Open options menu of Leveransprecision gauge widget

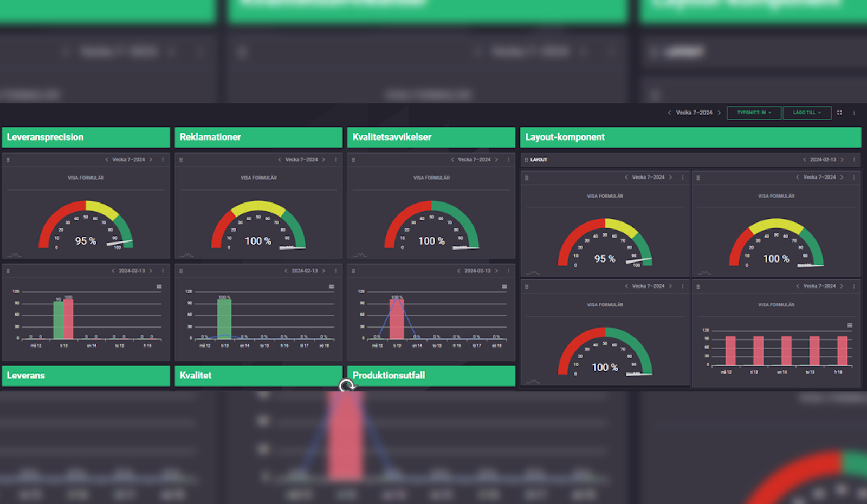click(163, 160)
